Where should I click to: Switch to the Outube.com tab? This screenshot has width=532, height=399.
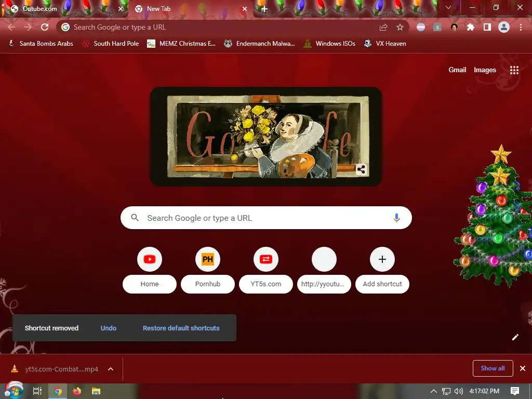point(64,9)
